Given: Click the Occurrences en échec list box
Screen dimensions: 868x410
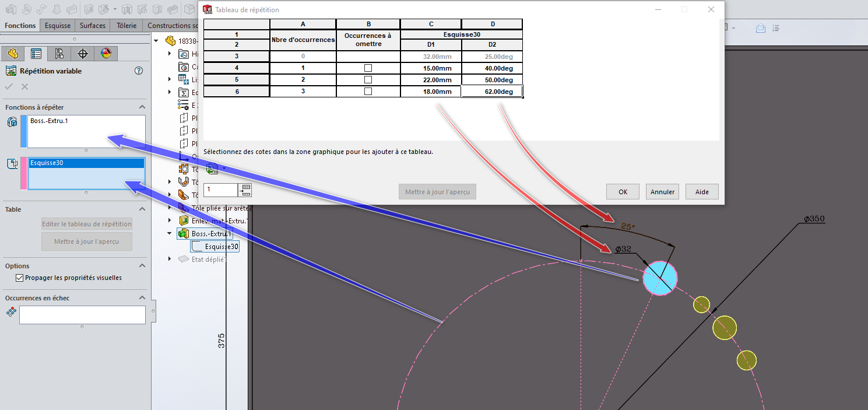Looking at the screenshot, I should point(82,315).
